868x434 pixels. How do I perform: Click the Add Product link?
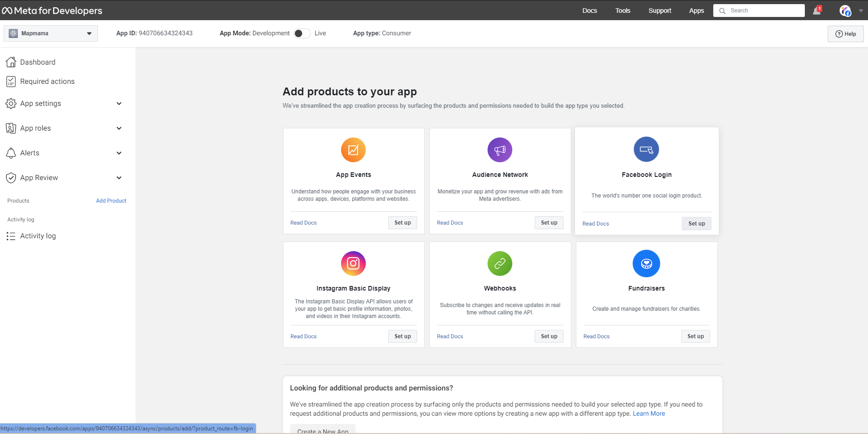(111, 201)
